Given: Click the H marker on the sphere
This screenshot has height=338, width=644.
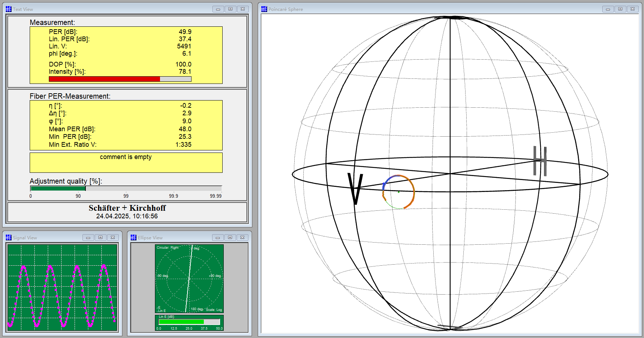Looking at the screenshot, I should (x=540, y=161).
